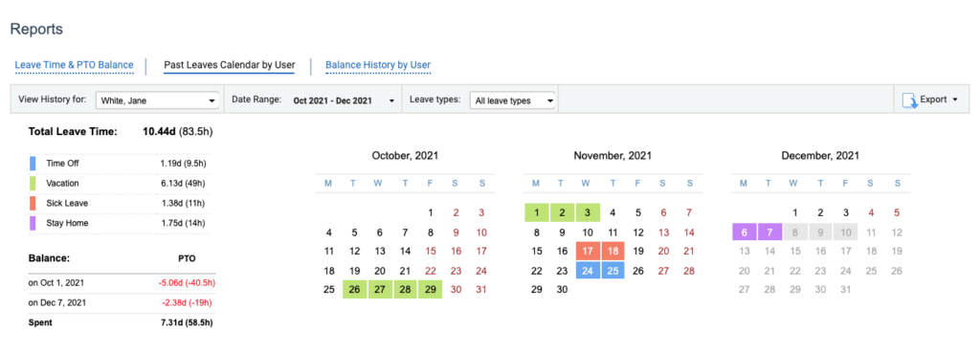Screen dimensions: 980x354
Task: Click November 26 in the calendar
Action: (638, 271)
